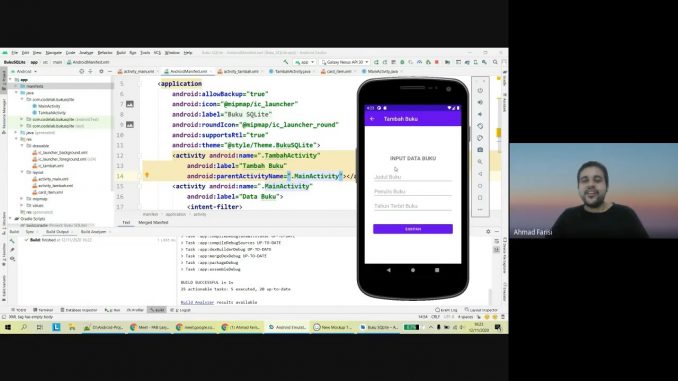
Task: Open emulator extended controls (three dots)
Action: pyautogui.click(x=480, y=210)
